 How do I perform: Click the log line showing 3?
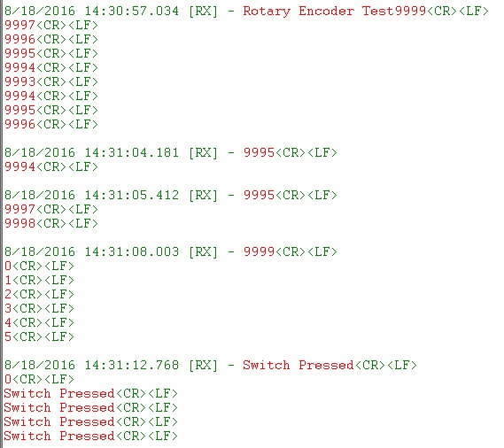pyautogui.click(x=39, y=309)
